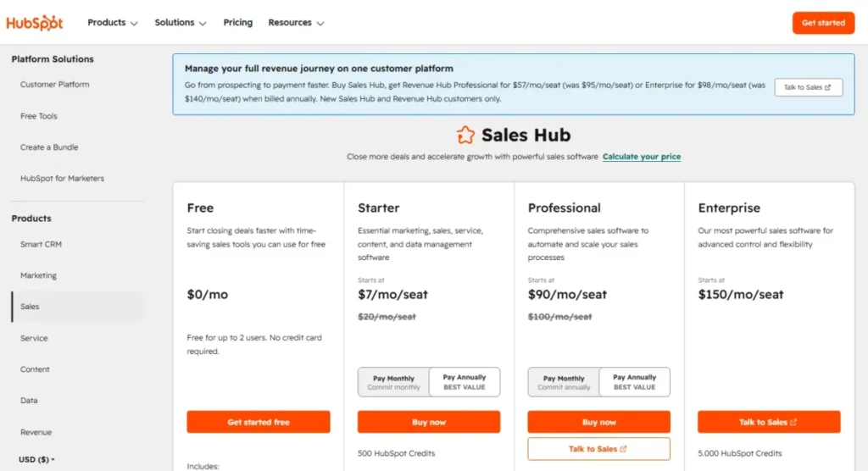
Task: Click the $0/mo price
Action: click(207, 295)
